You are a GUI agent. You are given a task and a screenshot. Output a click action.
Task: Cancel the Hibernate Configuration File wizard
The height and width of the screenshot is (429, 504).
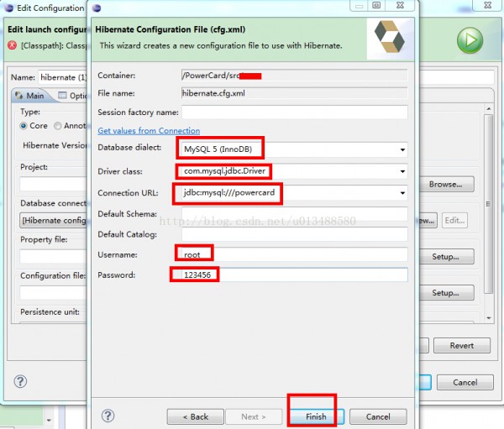(x=378, y=416)
